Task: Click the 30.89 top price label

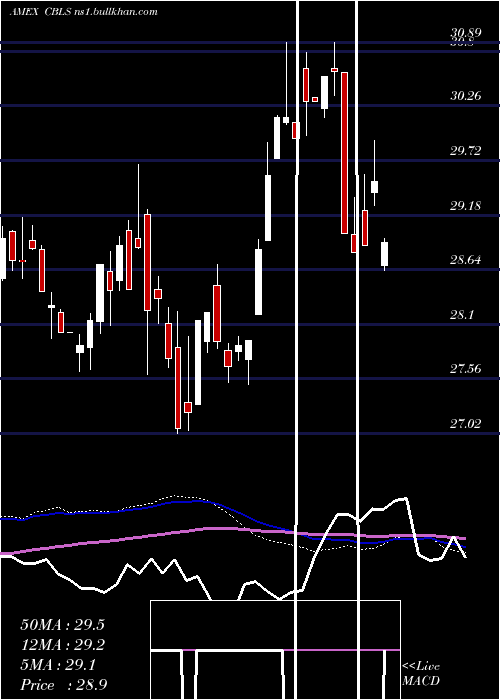Action: tap(466, 33)
